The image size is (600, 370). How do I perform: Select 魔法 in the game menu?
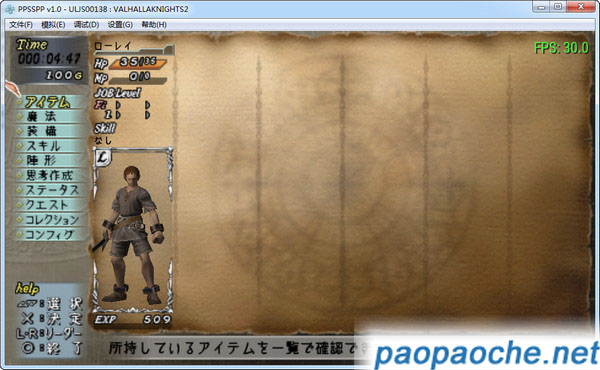coord(51,116)
